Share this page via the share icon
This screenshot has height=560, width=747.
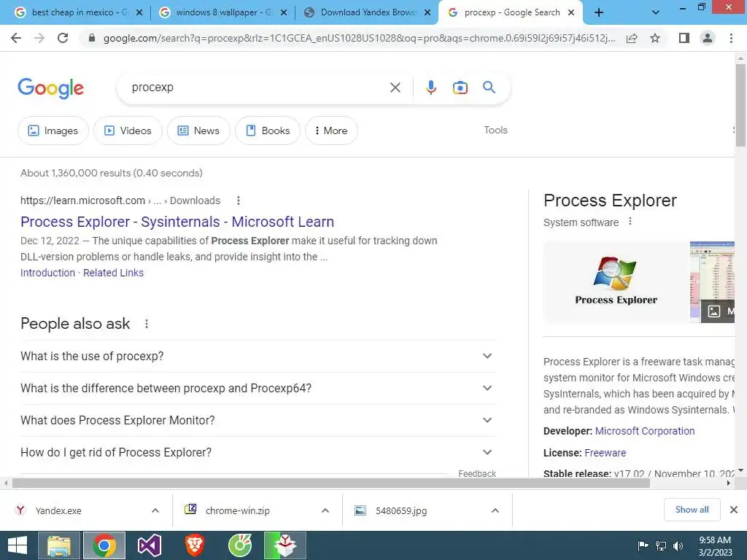tap(632, 38)
